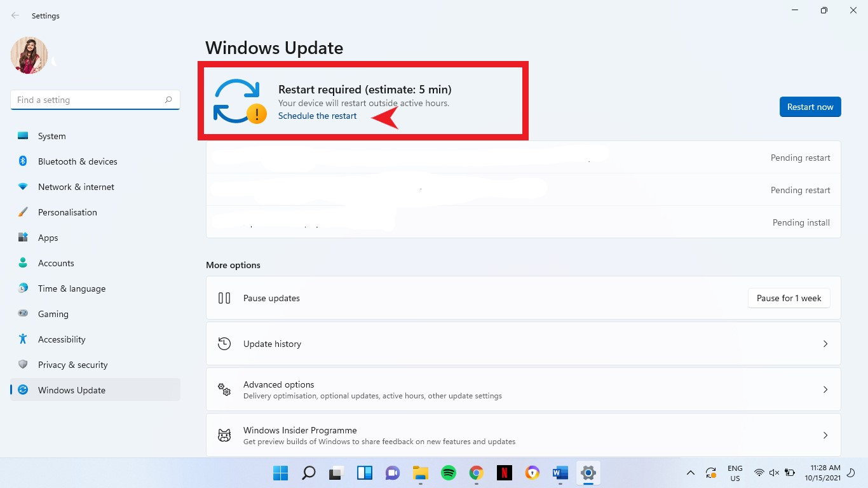Image resolution: width=868 pixels, height=488 pixels.
Task: Click the Update history clock icon
Action: click(x=224, y=344)
